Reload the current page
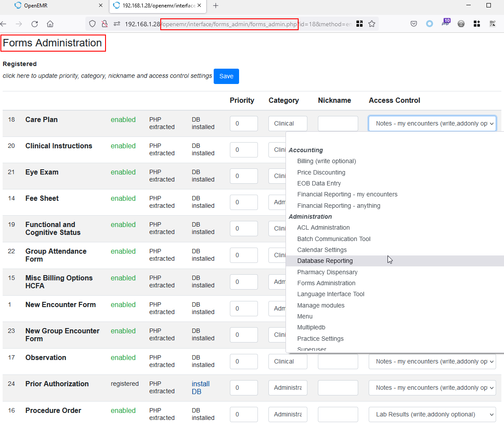Screen dimensions: 504x423 click(x=35, y=24)
